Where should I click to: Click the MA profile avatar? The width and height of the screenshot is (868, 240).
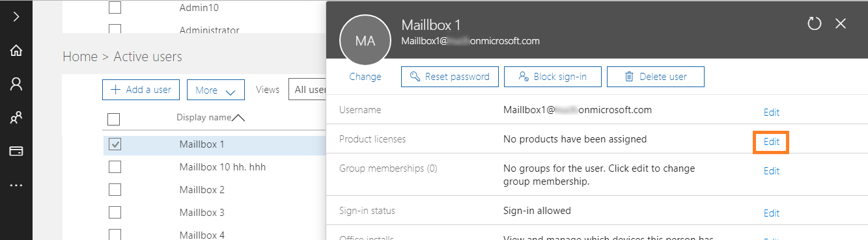(x=365, y=41)
